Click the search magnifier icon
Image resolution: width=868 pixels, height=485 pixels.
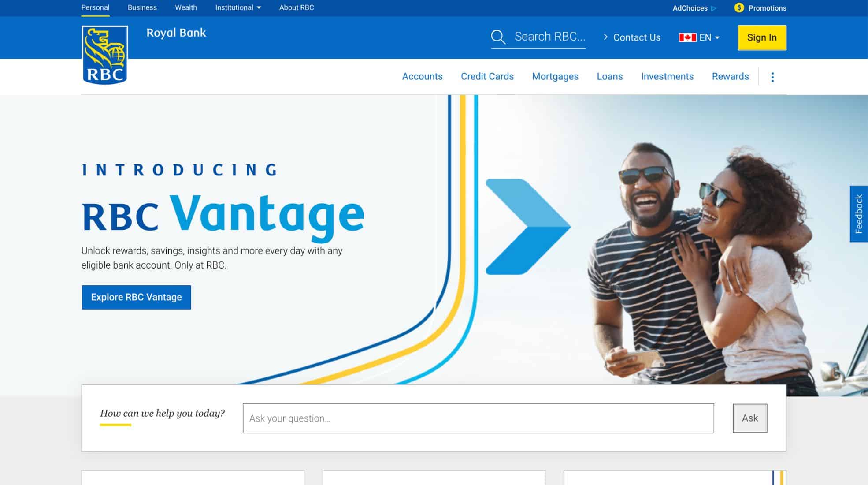pyautogui.click(x=498, y=37)
